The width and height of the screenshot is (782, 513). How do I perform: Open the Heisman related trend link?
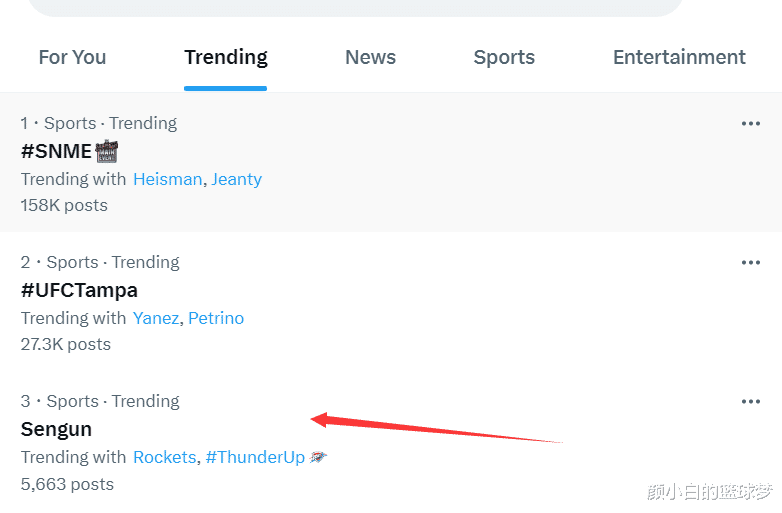tap(168, 179)
